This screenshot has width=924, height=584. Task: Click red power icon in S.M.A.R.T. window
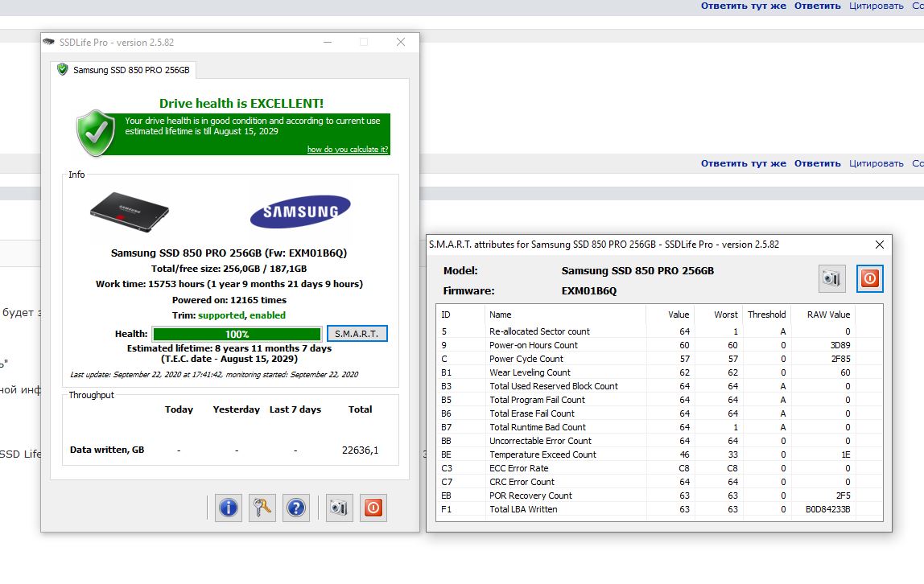pos(870,278)
